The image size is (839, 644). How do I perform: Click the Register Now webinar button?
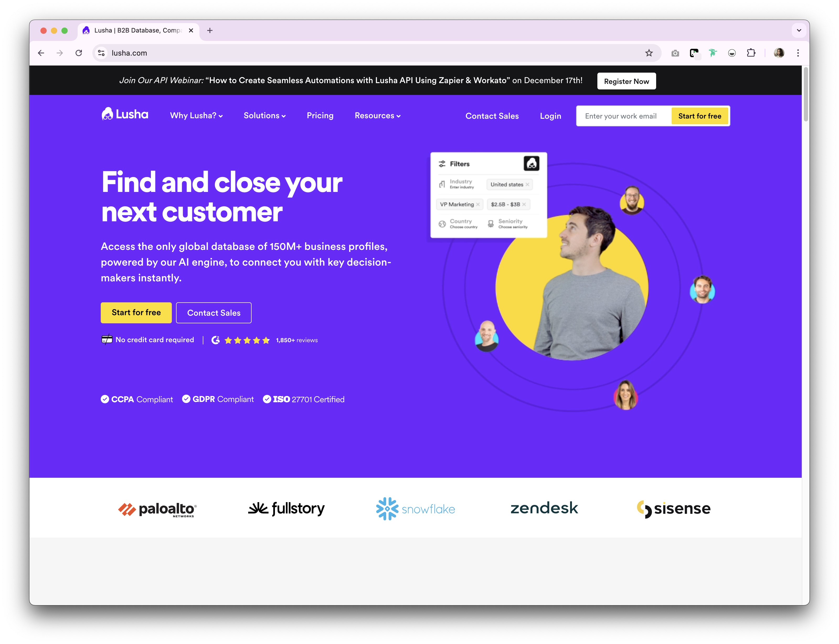tap(626, 81)
